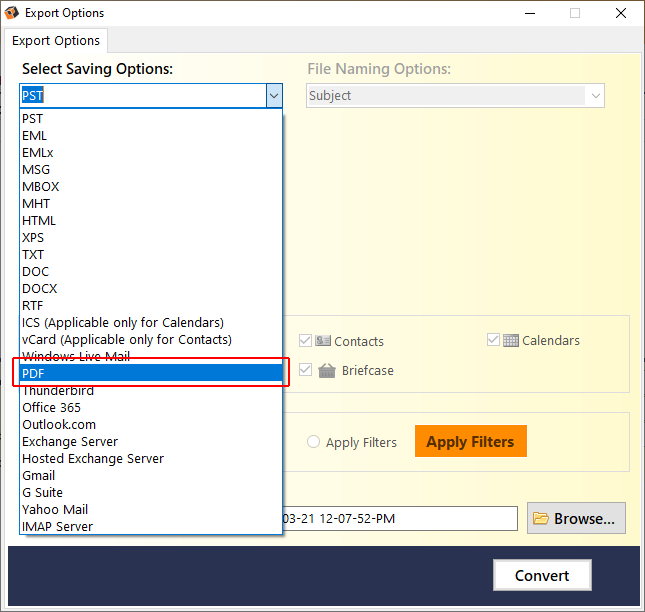The height and width of the screenshot is (612, 645).
Task: Toggle the Contacts checkbox
Action: click(305, 341)
